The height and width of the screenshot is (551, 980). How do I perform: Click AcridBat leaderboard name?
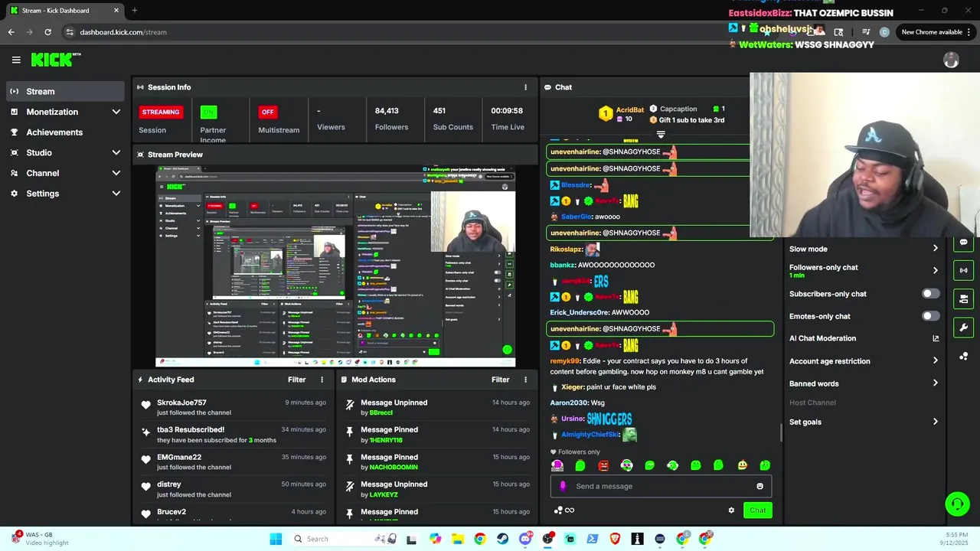(x=630, y=110)
